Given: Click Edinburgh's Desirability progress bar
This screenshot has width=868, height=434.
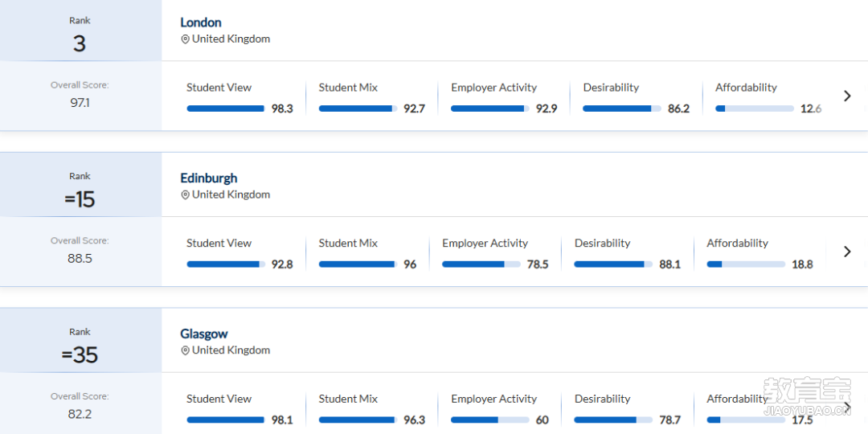Looking at the screenshot, I should click(x=613, y=264).
